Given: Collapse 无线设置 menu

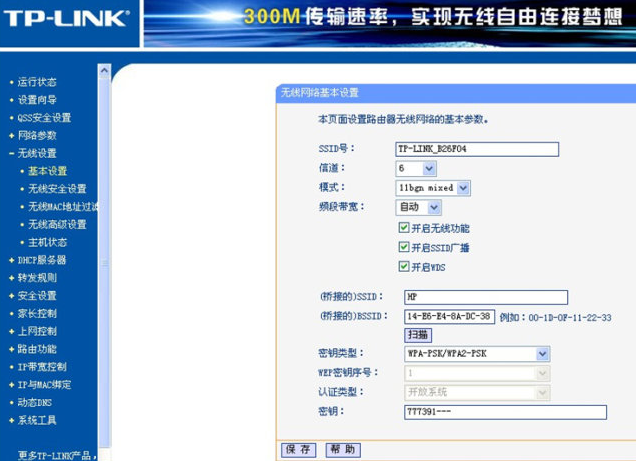Looking at the screenshot, I should (x=37, y=153).
